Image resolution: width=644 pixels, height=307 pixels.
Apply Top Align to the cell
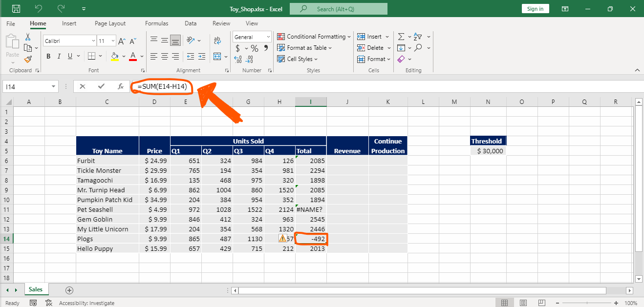click(x=154, y=40)
